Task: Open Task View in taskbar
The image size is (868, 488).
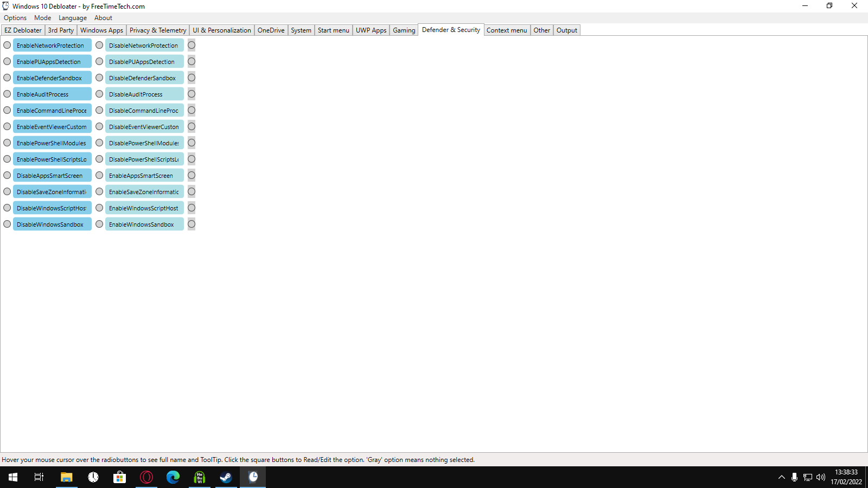Action: [39, 477]
